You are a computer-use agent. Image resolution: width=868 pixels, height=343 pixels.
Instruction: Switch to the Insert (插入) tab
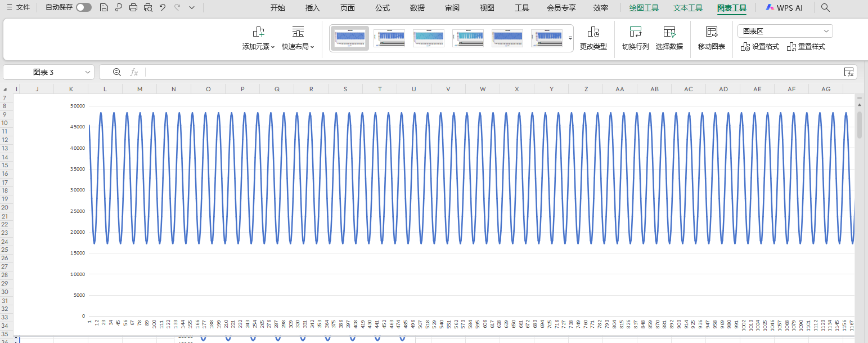[x=312, y=8]
